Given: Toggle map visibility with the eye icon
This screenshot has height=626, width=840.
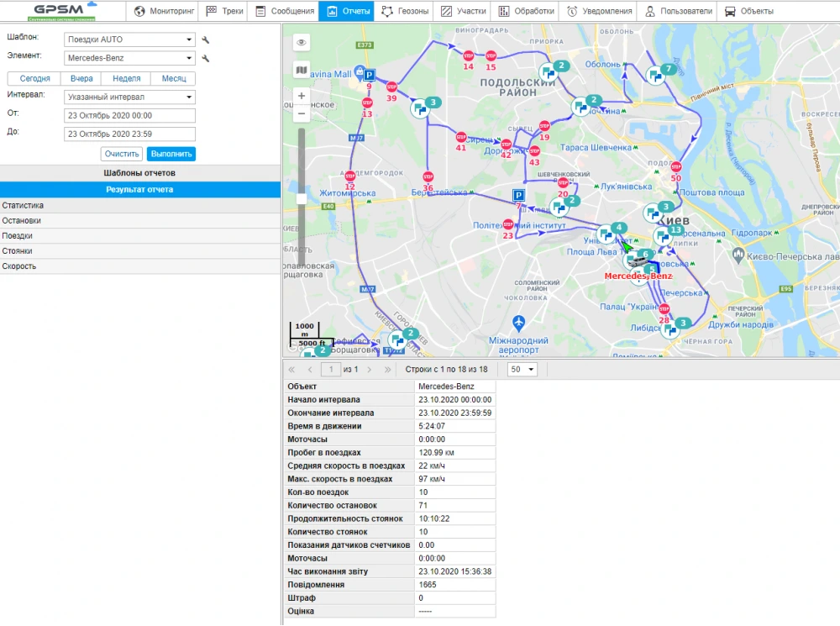Looking at the screenshot, I should tap(302, 42).
